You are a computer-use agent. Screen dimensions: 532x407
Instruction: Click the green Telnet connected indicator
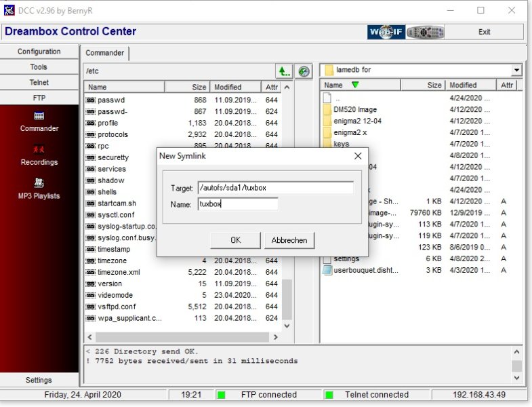tap(329, 395)
